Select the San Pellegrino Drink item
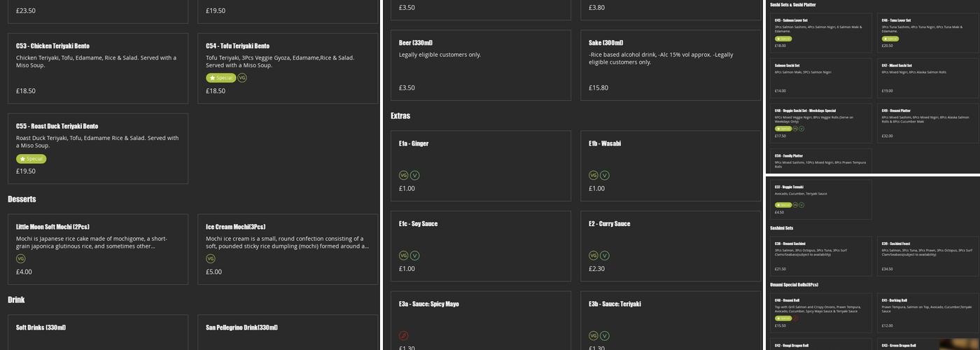Screen dimensions: 980x350 point(287,332)
